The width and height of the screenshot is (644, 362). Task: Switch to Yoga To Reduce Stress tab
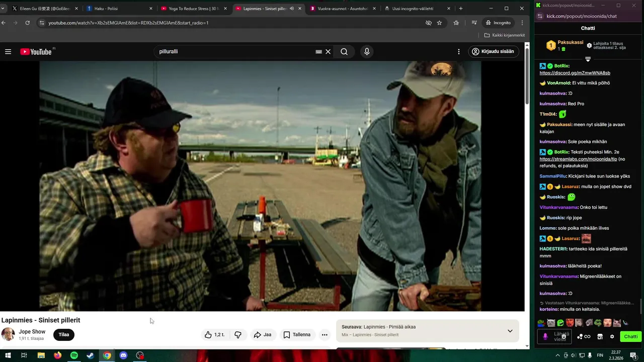pyautogui.click(x=193, y=9)
